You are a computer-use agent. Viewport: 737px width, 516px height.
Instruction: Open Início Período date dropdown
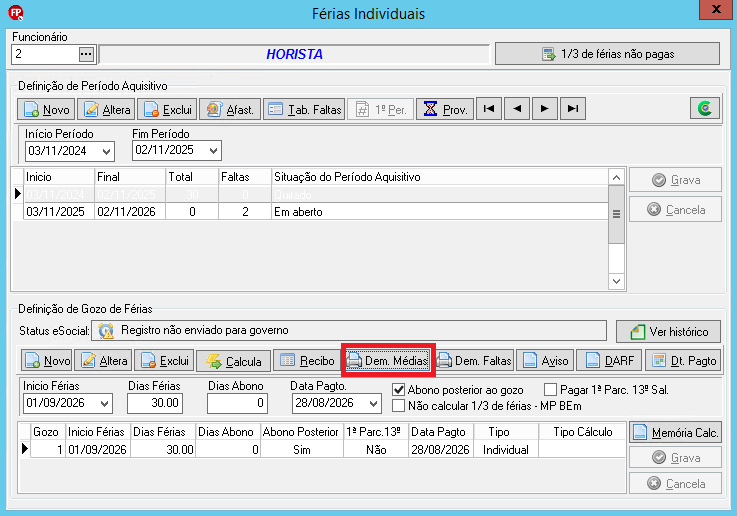[x=107, y=151]
